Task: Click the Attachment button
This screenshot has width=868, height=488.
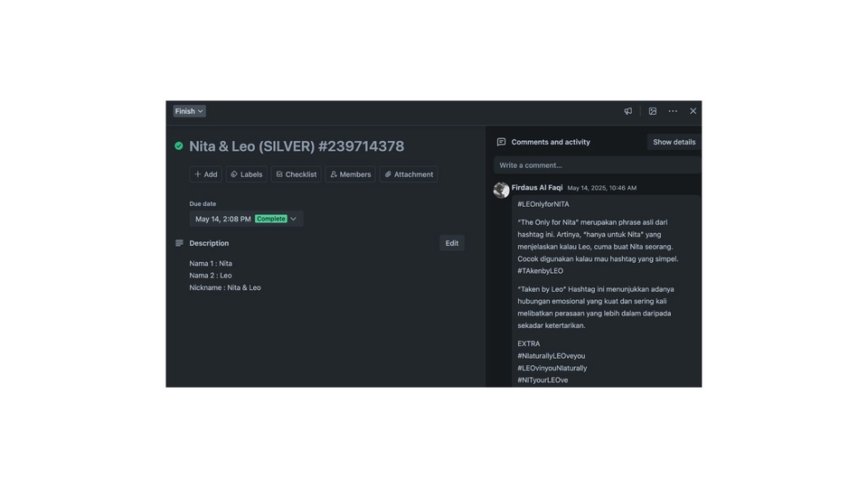Action: pyautogui.click(x=409, y=174)
